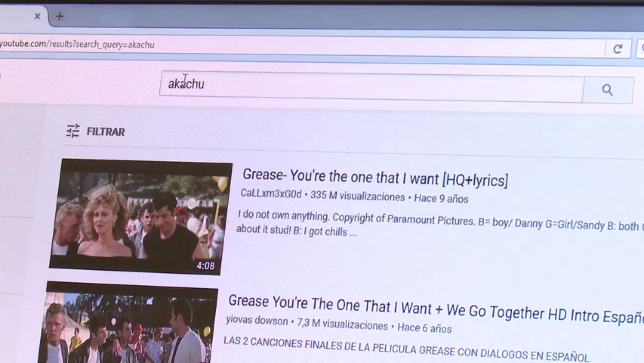Reload the page with refresh icon
Viewport: 644px width, 363px height.
click(x=618, y=49)
